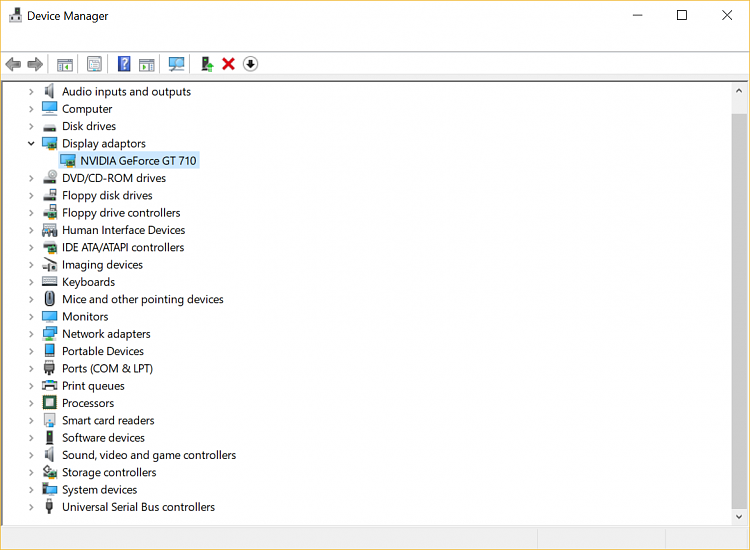This screenshot has width=750, height=550.
Task: Click the Human Interface Devices icon
Action: coord(50,230)
